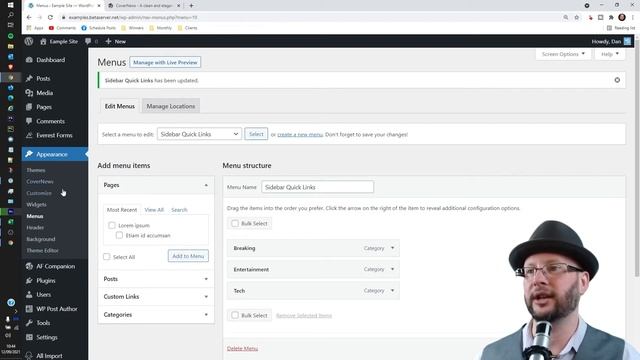Click the WP Post Author icon

click(x=29, y=309)
